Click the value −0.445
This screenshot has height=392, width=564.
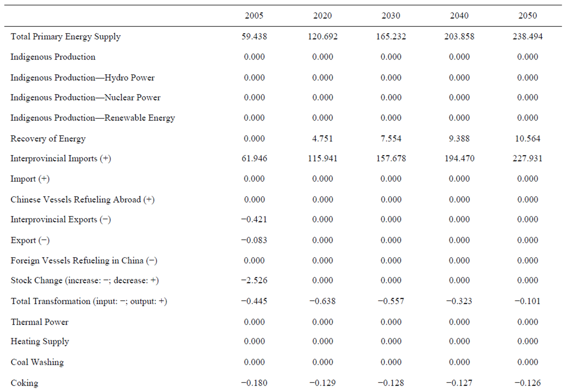(254, 301)
